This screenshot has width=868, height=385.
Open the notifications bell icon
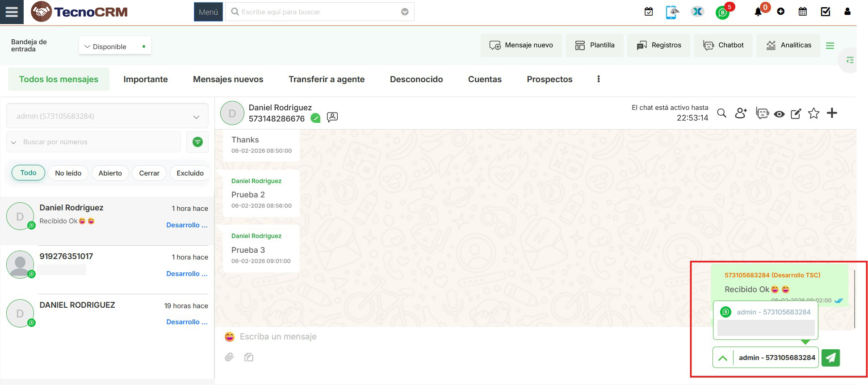758,12
